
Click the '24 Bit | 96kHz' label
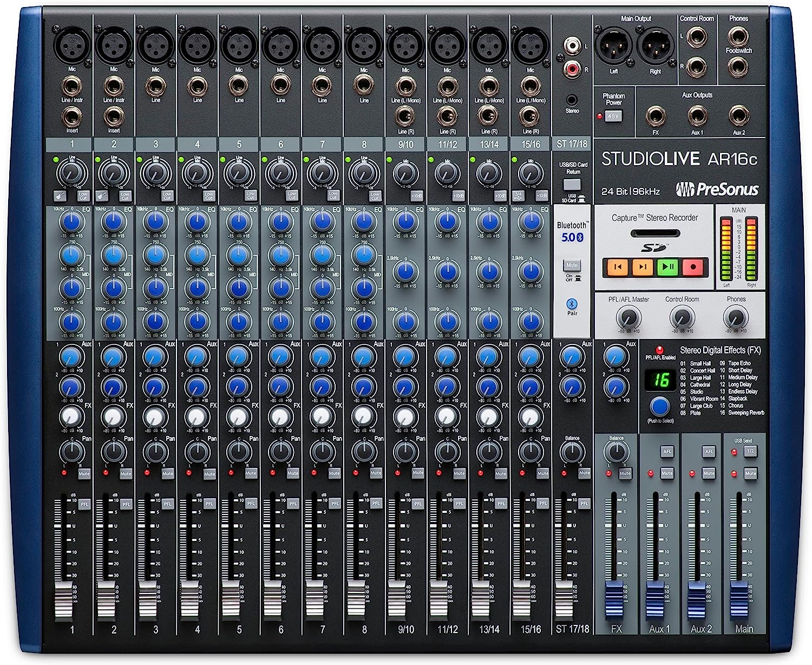pyautogui.click(x=631, y=191)
